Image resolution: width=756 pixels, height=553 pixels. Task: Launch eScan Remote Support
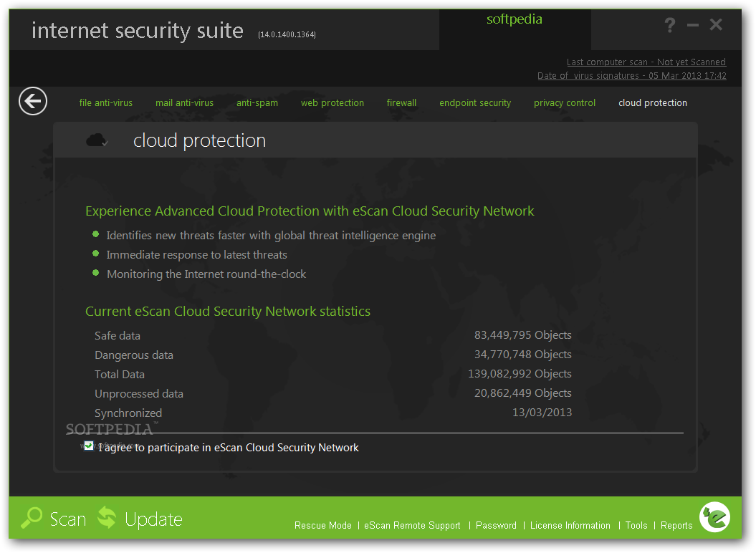pyautogui.click(x=412, y=525)
